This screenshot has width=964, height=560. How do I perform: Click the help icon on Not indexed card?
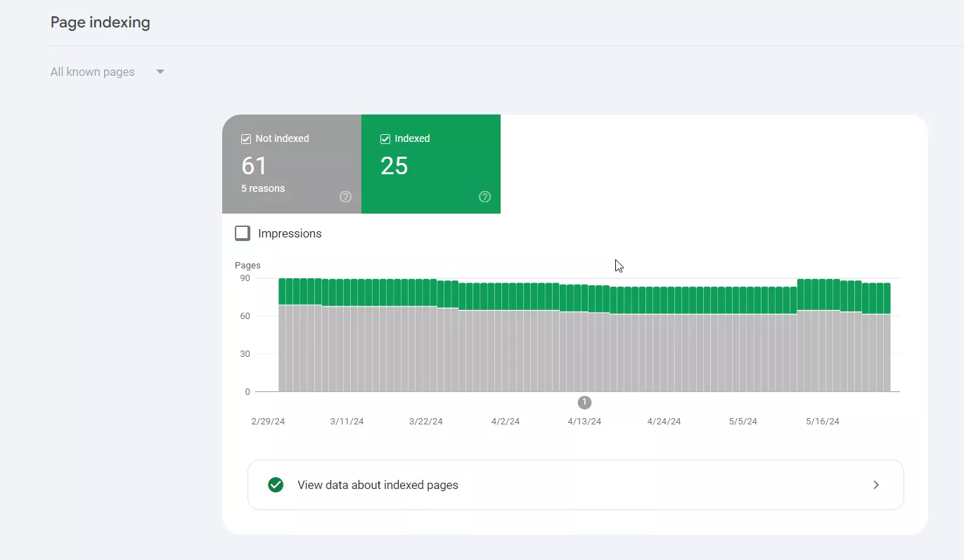(x=345, y=197)
